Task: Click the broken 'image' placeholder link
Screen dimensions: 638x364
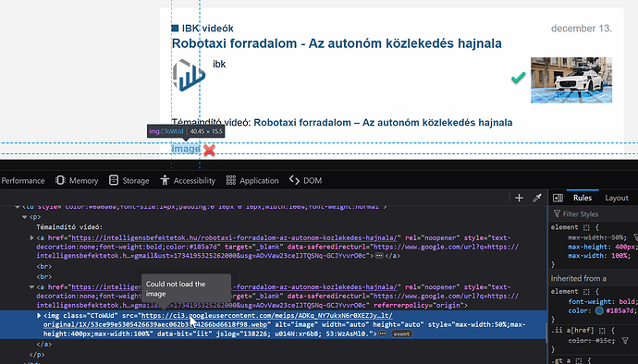Action: click(x=186, y=149)
